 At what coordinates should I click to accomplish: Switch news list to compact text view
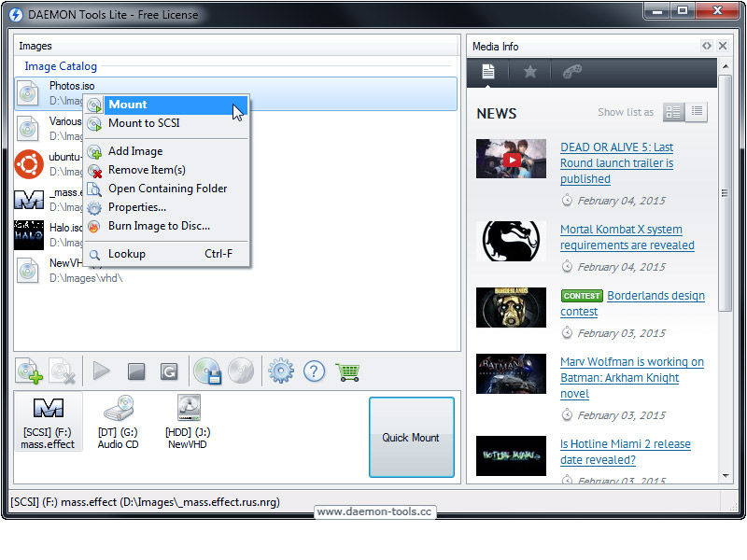coord(697,112)
